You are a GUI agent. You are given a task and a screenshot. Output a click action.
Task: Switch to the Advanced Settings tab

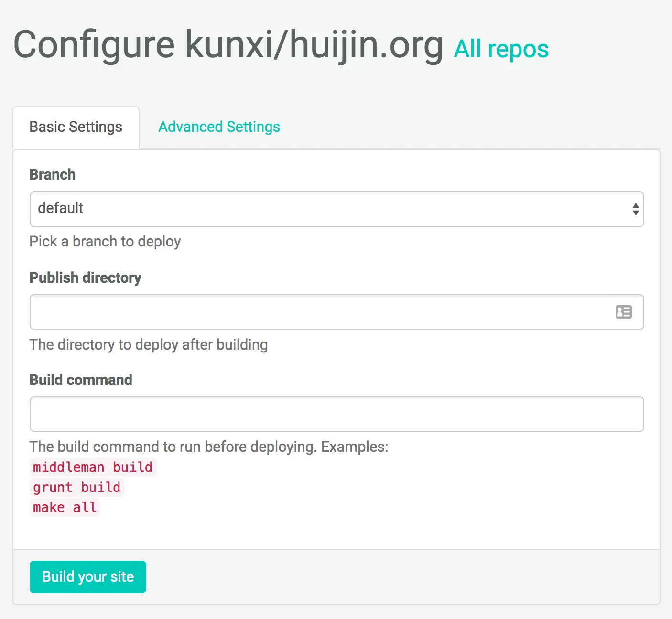[219, 127]
